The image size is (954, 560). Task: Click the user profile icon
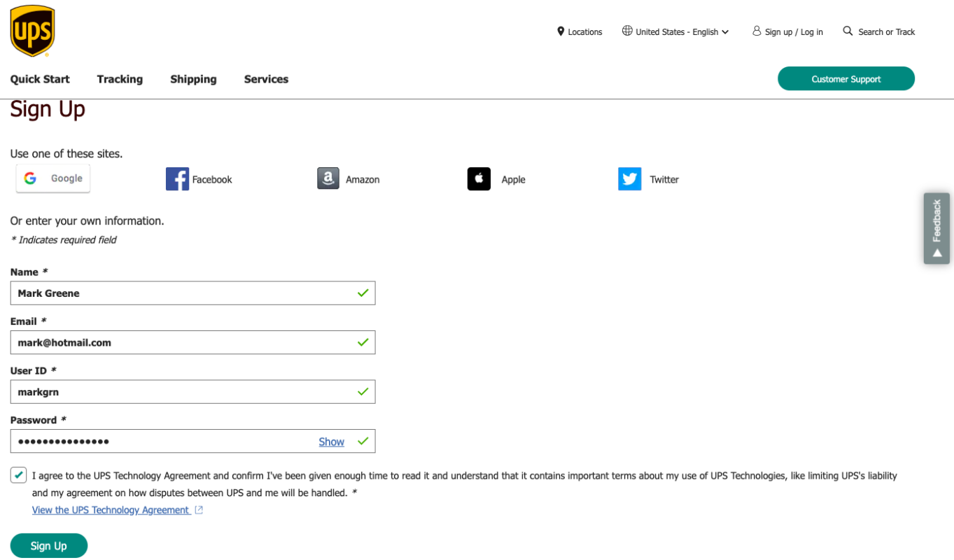(757, 31)
